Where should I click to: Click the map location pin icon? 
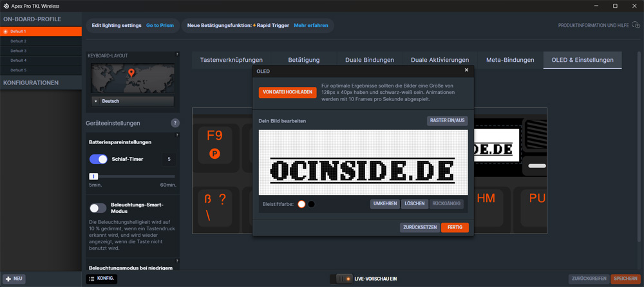[x=131, y=73]
